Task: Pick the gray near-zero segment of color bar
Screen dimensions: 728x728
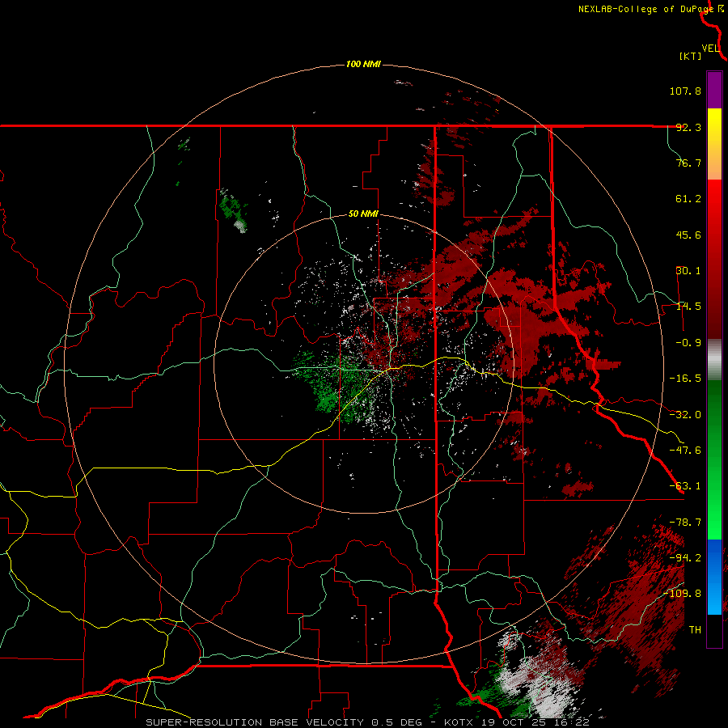Action: tap(714, 360)
